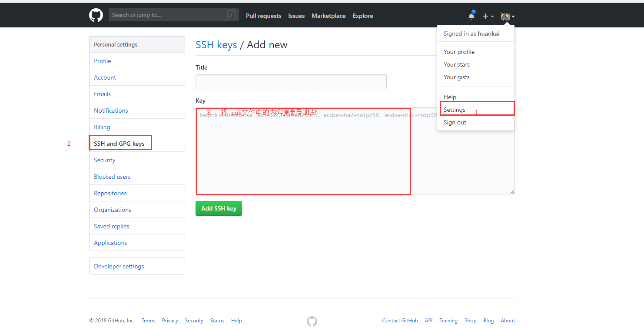Open Billing settings in sidebar
644x328 pixels.
tap(137, 127)
